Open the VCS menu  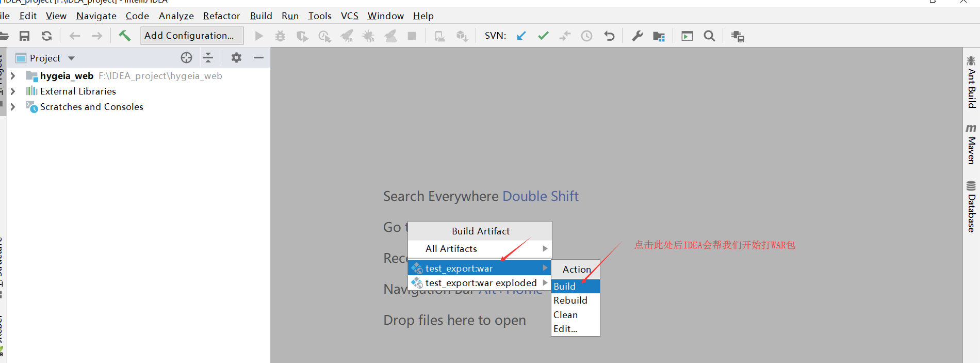point(350,16)
